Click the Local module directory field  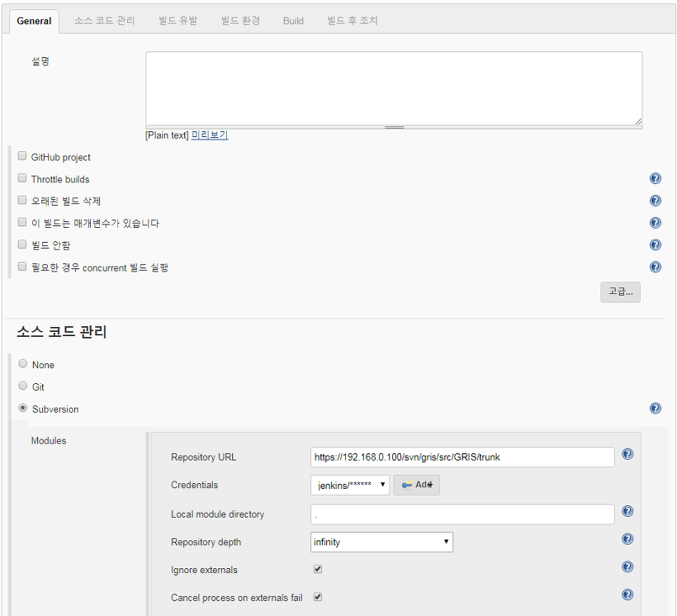(x=462, y=514)
